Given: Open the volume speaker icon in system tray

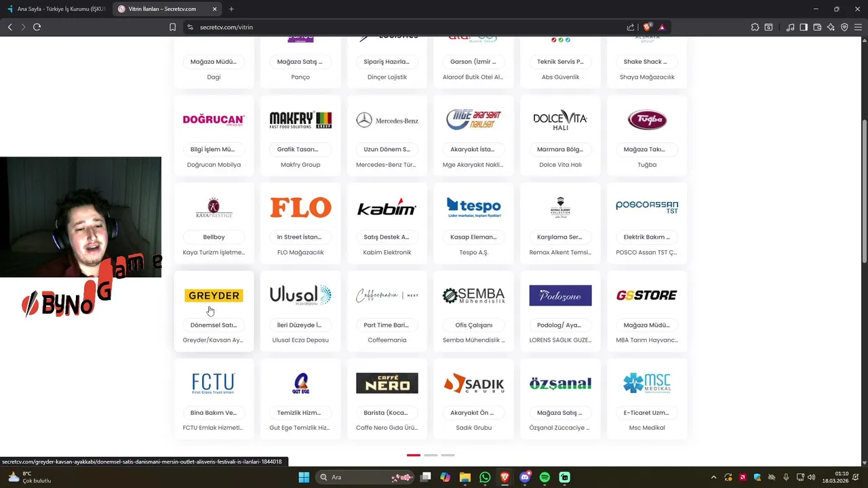Looking at the screenshot, I should (x=812, y=477).
